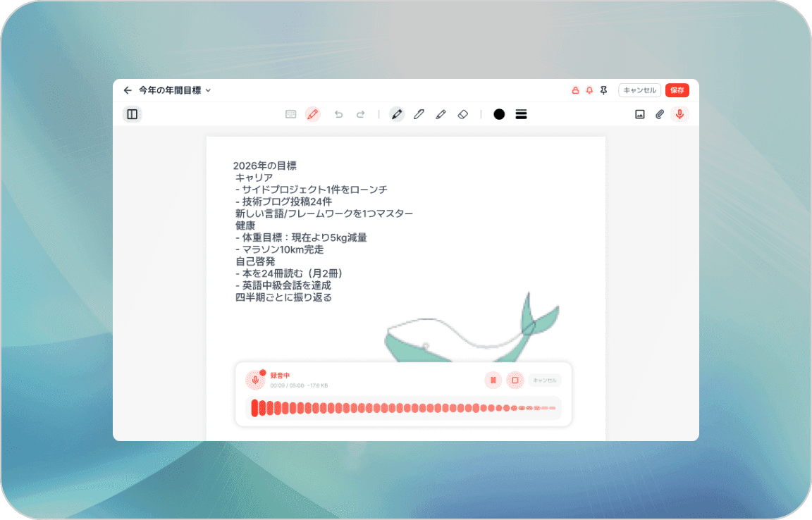Click the 2026年の目標 heading line
The width and height of the screenshot is (812, 520).
264,166
